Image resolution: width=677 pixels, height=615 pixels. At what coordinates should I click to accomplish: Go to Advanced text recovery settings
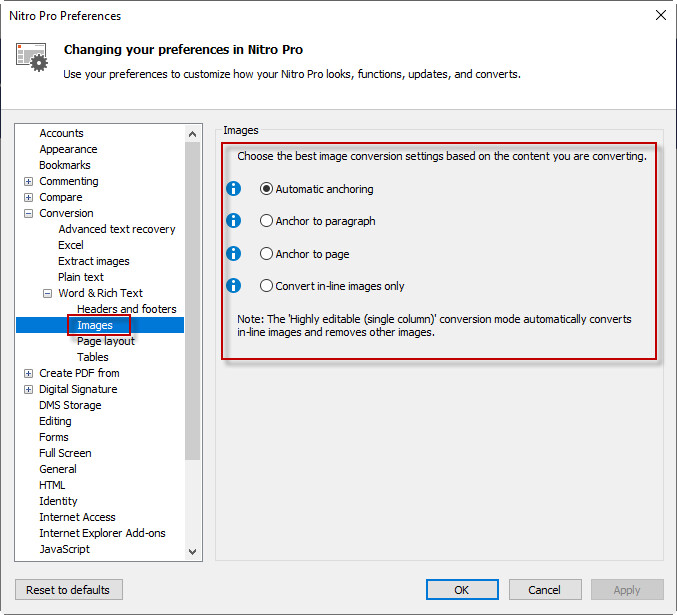[116, 229]
